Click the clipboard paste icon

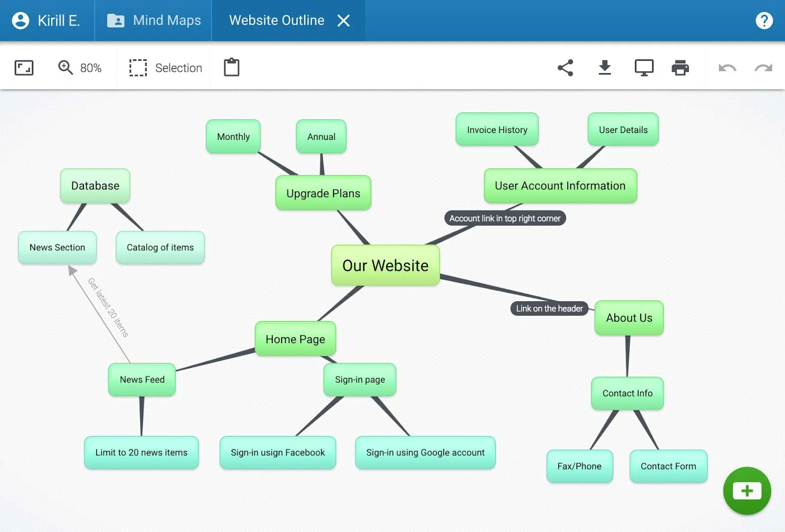[x=232, y=68]
